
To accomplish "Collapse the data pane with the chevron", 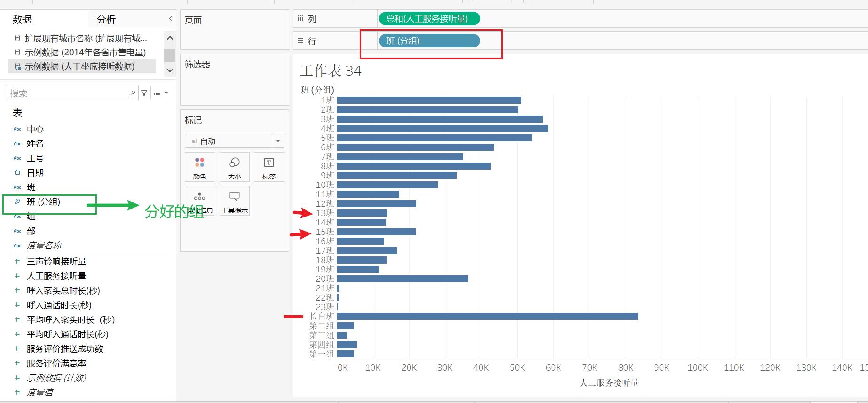I will click(x=170, y=19).
